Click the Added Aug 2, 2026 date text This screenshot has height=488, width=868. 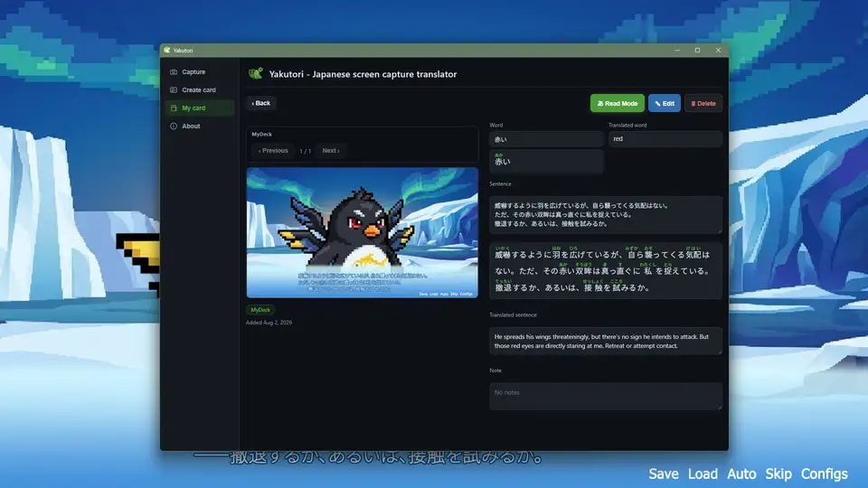pos(269,323)
